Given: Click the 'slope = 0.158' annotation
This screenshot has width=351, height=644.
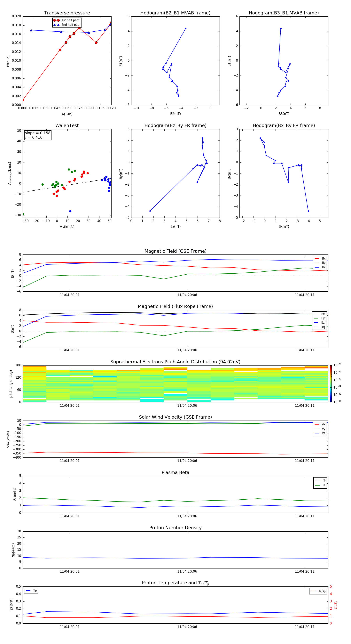Looking at the screenshot, I should [37, 133].
